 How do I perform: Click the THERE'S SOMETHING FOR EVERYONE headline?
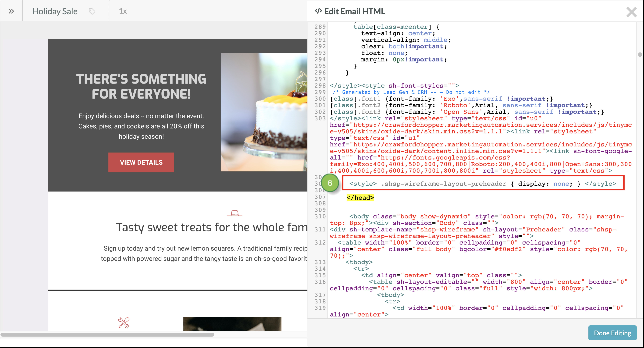pos(141,86)
